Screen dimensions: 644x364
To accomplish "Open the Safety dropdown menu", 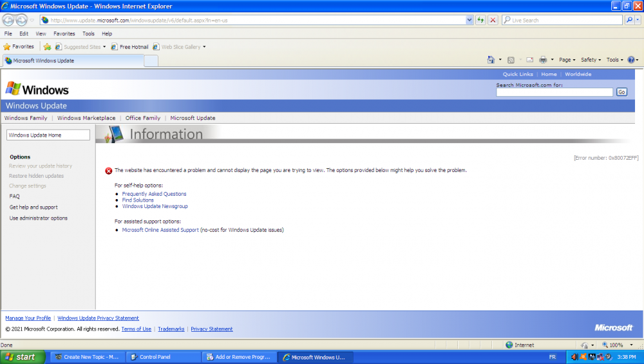I will coord(591,60).
